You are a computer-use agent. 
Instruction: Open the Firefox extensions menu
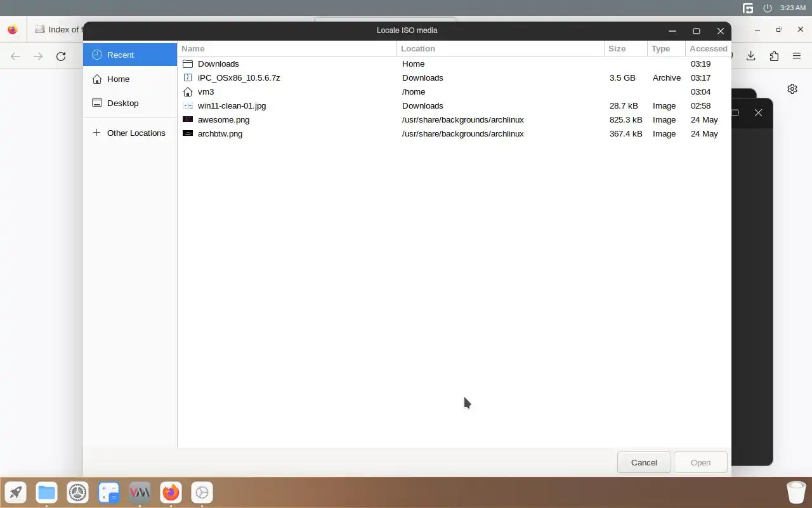pos(774,56)
